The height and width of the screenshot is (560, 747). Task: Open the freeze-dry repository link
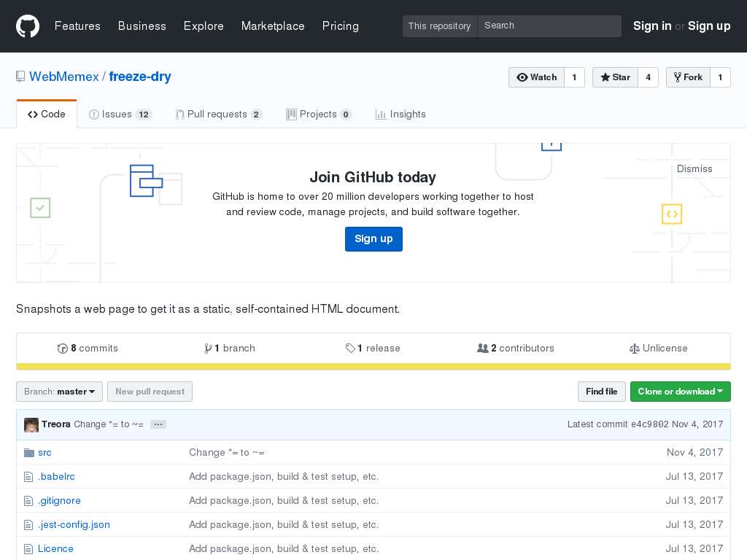click(140, 77)
